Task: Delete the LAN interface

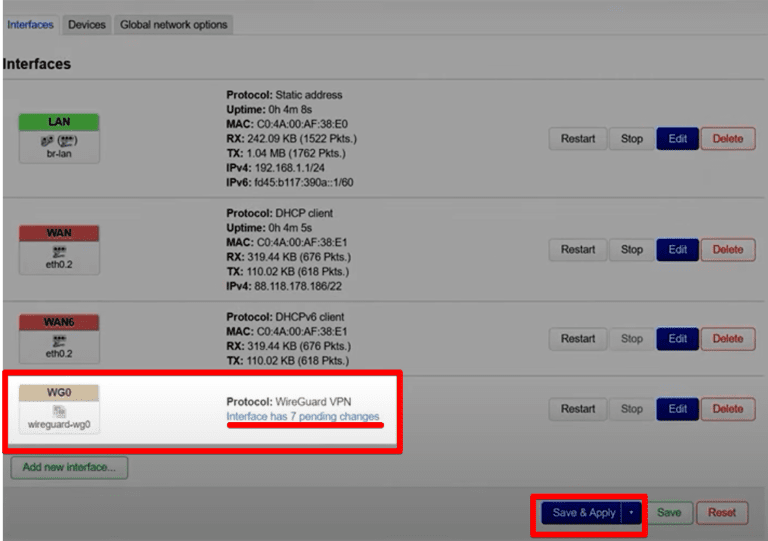Action: tap(727, 139)
